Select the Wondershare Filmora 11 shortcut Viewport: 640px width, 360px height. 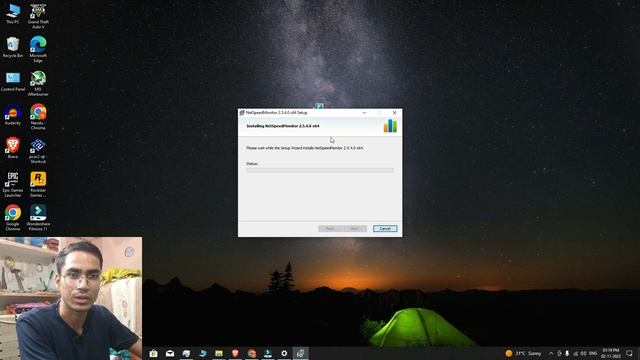(38, 218)
